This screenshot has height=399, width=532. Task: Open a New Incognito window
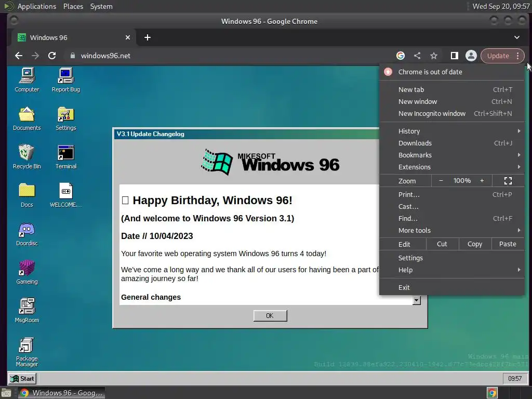pos(452,113)
